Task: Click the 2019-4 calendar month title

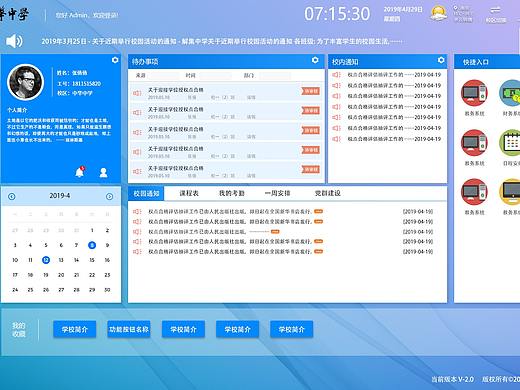Action: [60, 196]
